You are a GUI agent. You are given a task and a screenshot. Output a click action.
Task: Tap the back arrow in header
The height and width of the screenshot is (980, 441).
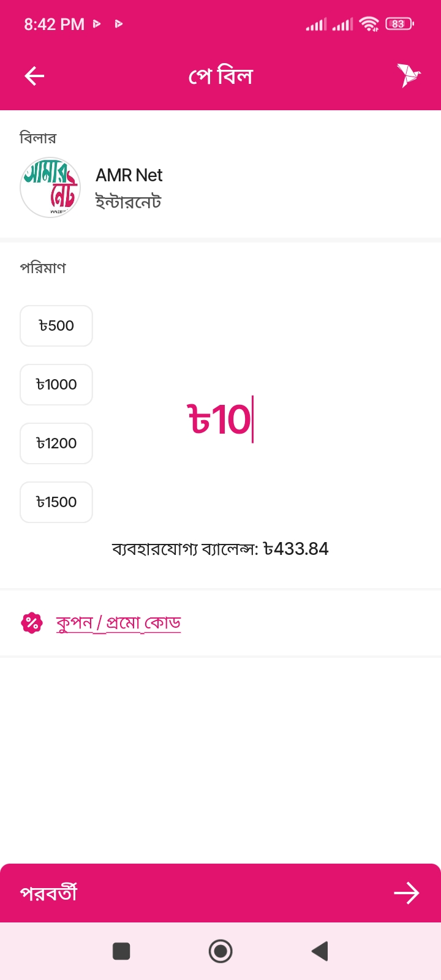34,76
